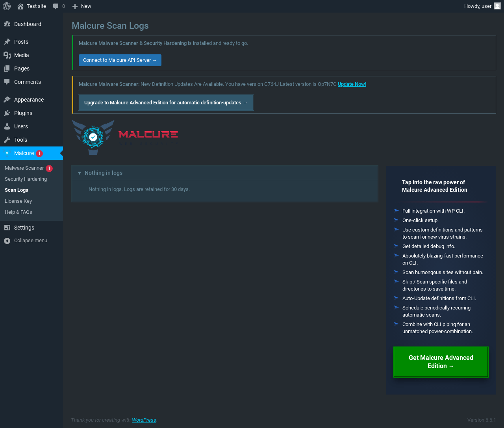Open the Media menu
The height and width of the screenshot is (428, 504).
coord(31,55)
